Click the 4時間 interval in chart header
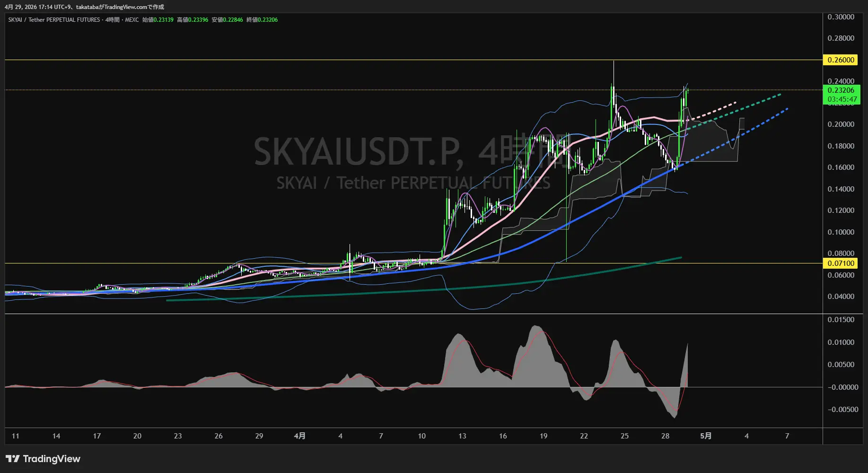The height and width of the screenshot is (473, 868). [112, 20]
